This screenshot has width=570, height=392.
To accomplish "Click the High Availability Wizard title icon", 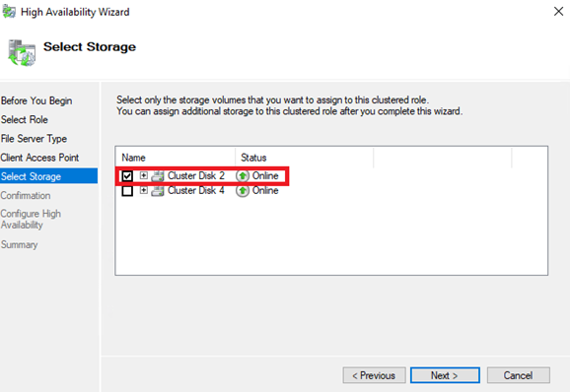I will (9, 12).
